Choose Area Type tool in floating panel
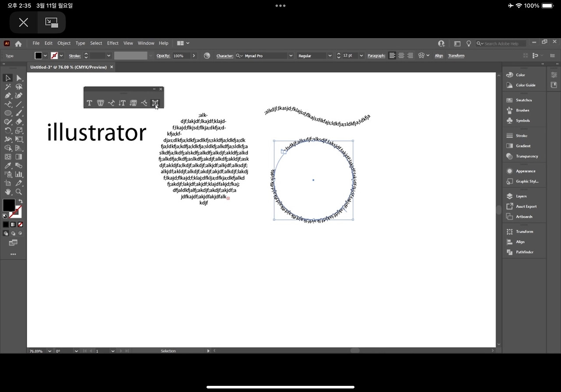 click(100, 103)
